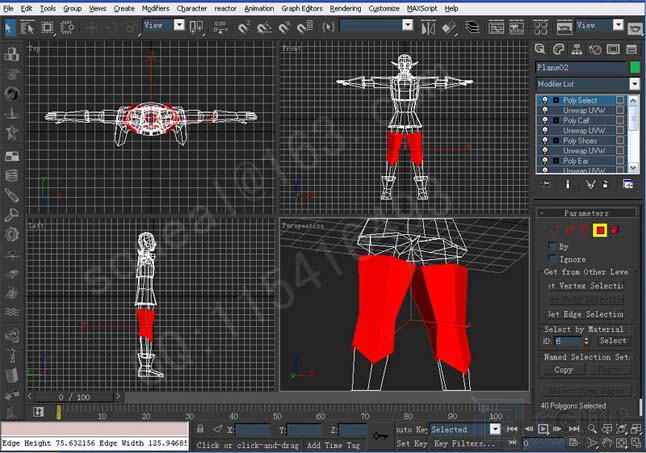Click the Angle Snap Toggle
The height and width of the screenshot is (453, 646).
tap(264, 28)
